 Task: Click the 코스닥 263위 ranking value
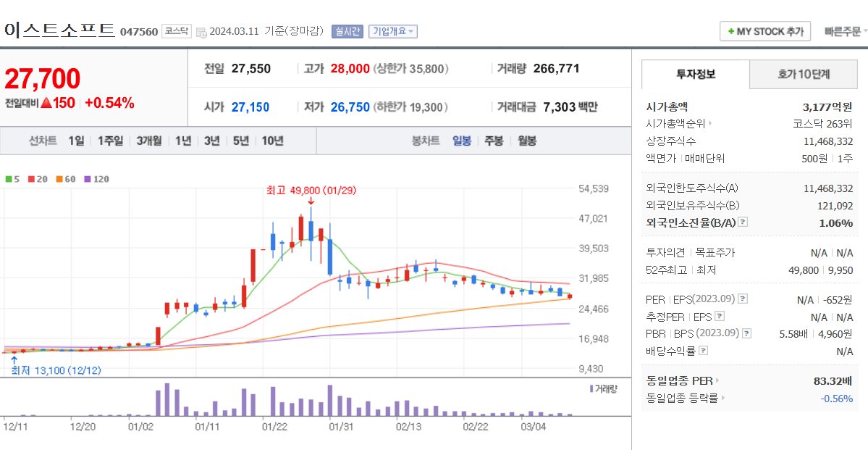(822, 124)
